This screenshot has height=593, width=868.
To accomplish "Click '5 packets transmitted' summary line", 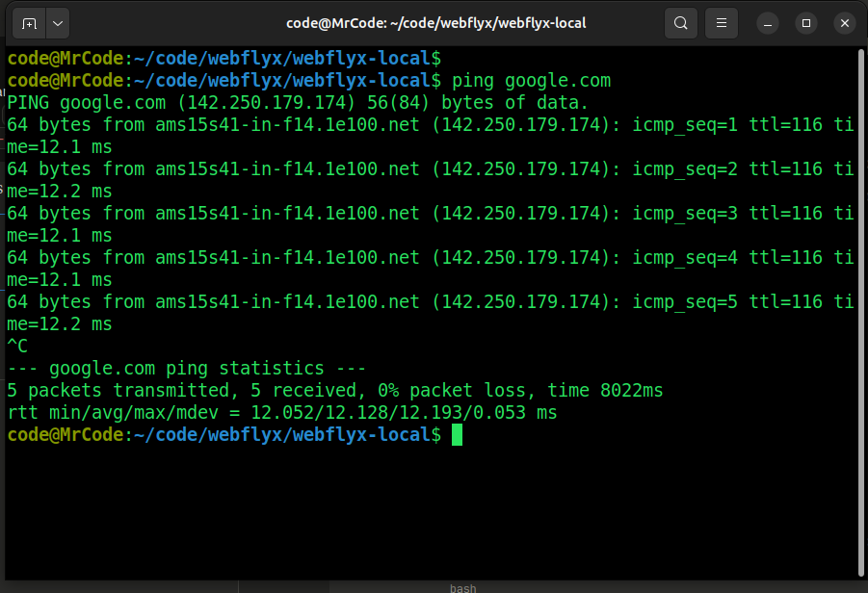I will pyautogui.click(x=335, y=391).
